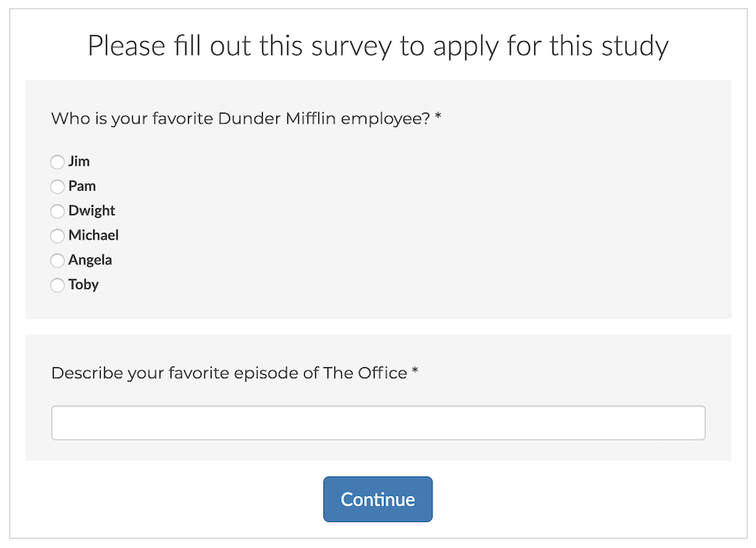Click the Continue button
The width and height of the screenshot is (756, 548).
(377, 498)
